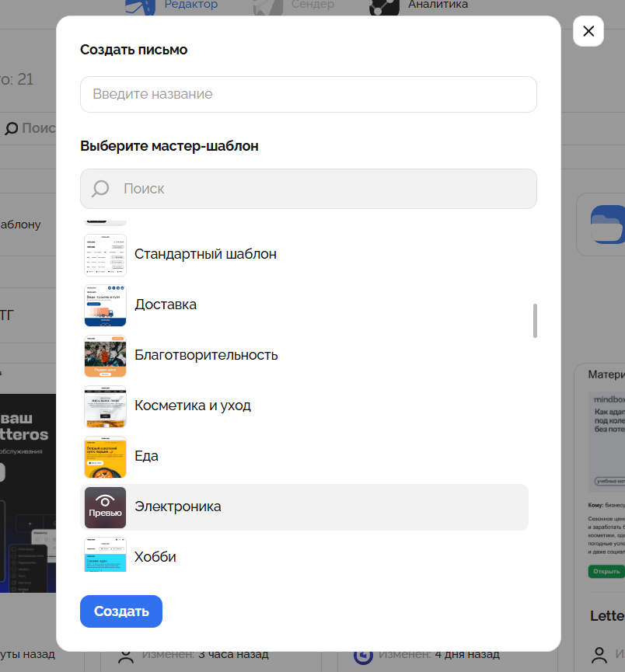Type in the Введите название field
The image size is (625, 672).
pyautogui.click(x=308, y=94)
